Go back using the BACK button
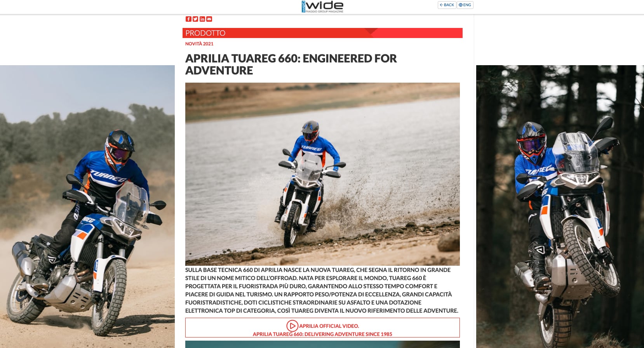This screenshot has height=348, width=644. [x=447, y=5]
